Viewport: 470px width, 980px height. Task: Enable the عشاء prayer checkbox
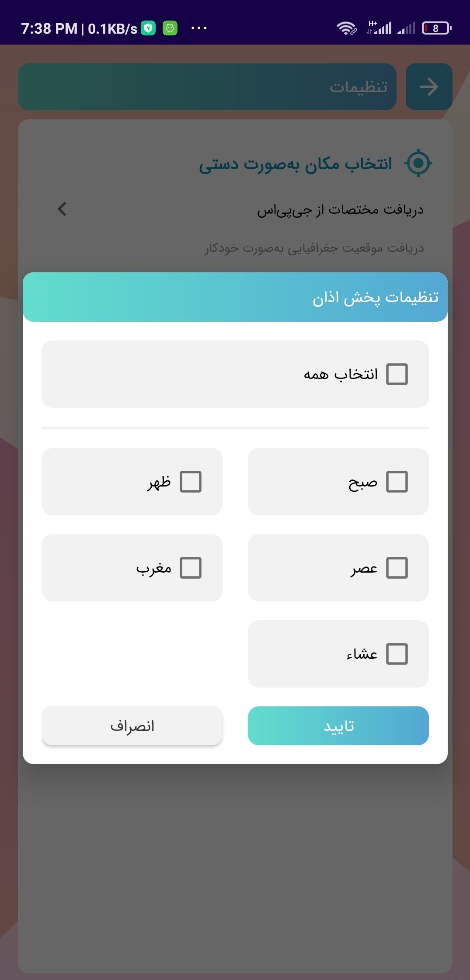click(x=397, y=654)
